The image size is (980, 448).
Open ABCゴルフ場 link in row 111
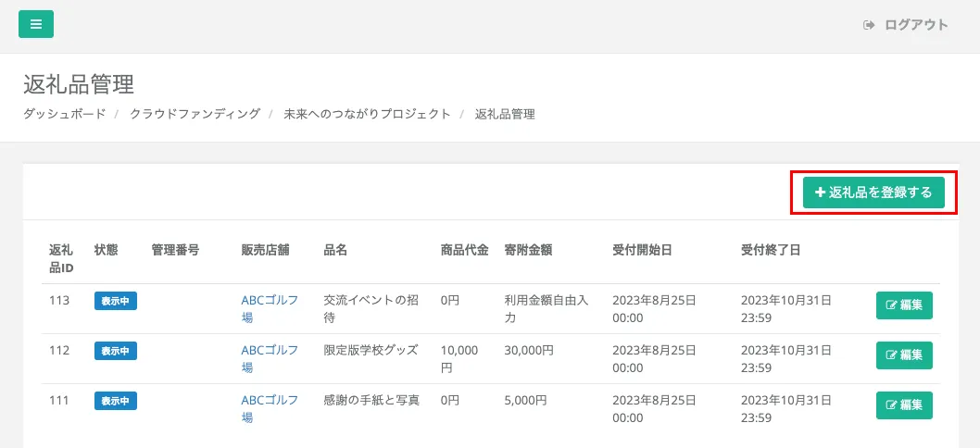click(x=270, y=408)
